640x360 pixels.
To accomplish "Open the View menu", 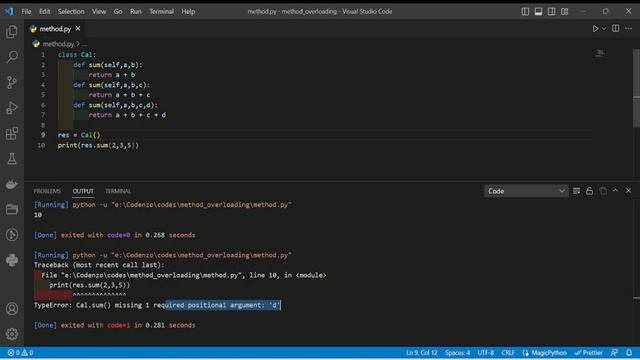I will pyautogui.click(x=99, y=11).
